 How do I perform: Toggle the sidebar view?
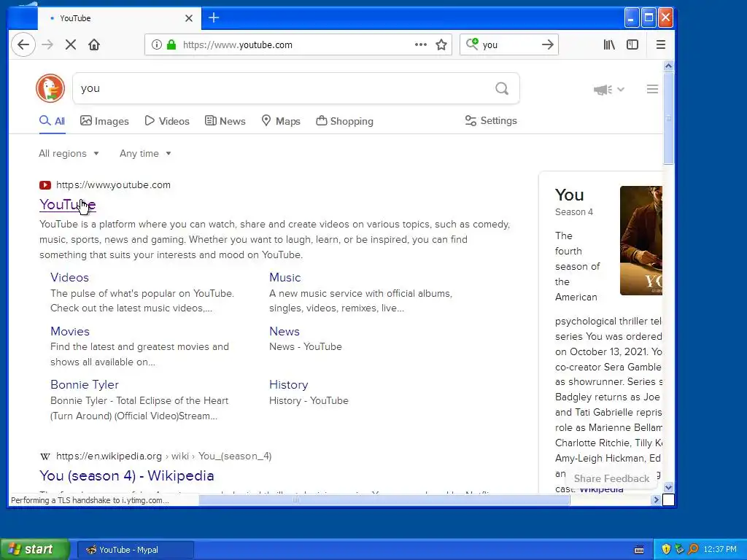(632, 44)
